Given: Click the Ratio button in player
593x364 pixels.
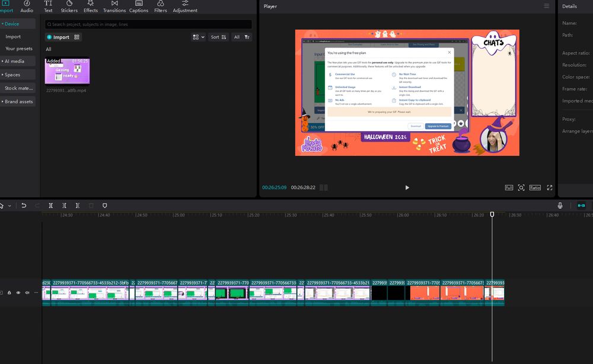Looking at the screenshot, I should click(535, 187).
